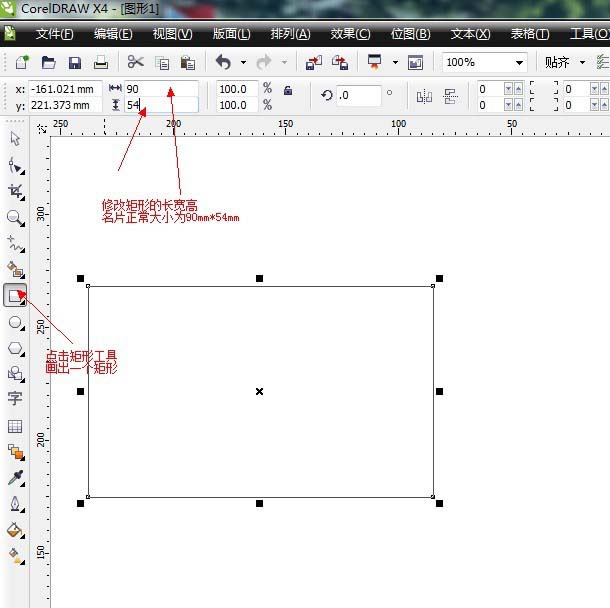Select the Interactive Blend tool
Screen dimensions: 610x608
[16, 452]
